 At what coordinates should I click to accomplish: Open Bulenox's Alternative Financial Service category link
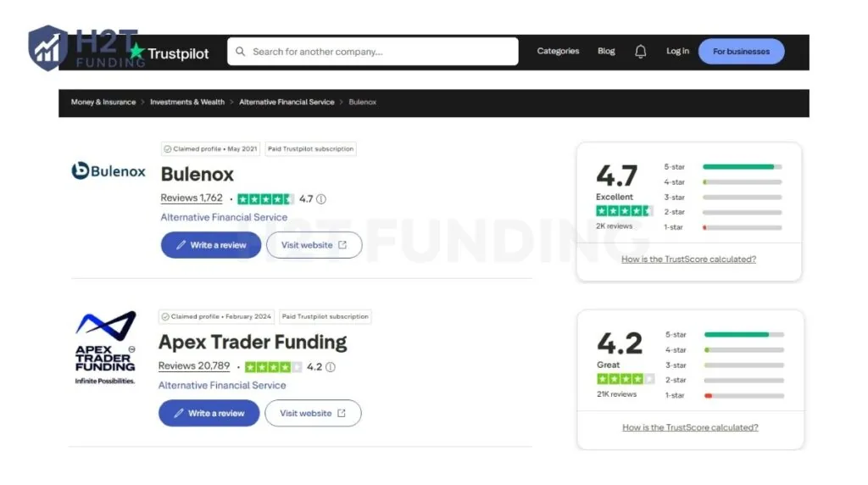[x=224, y=217]
